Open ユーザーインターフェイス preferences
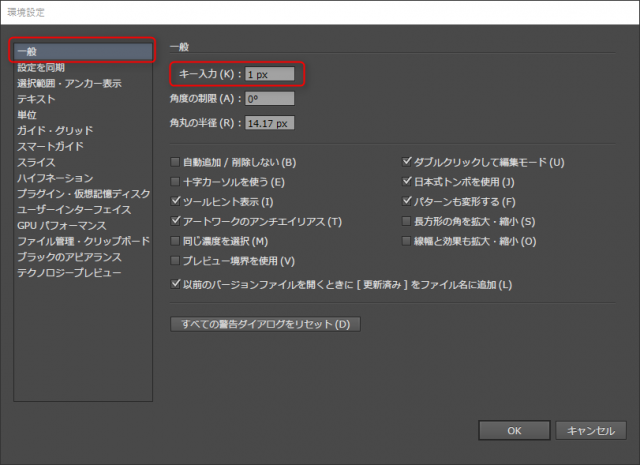640x465 pixels. [74, 209]
